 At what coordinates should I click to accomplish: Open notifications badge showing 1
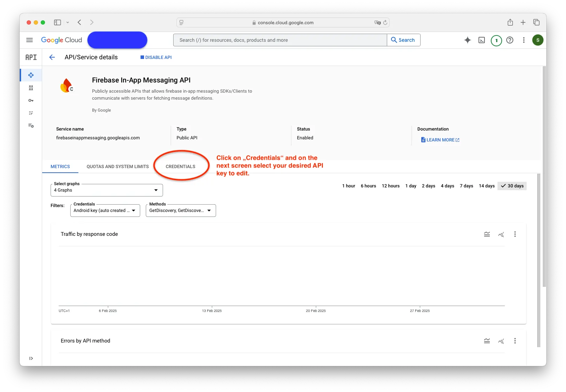(x=496, y=40)
